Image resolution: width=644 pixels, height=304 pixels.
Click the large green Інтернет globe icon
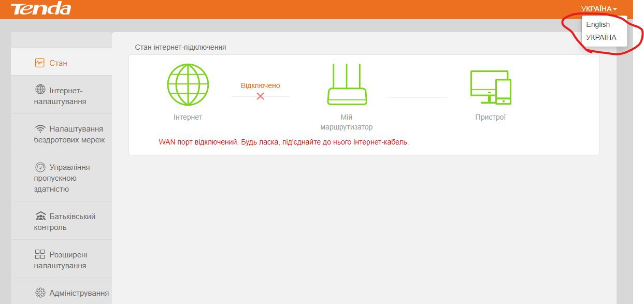[x=188, y=84]
